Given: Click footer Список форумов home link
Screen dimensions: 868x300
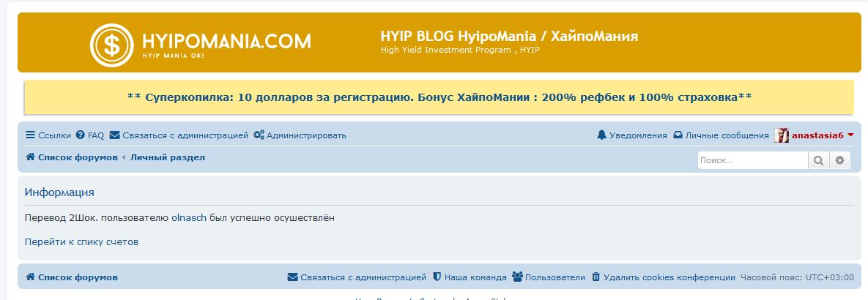Looking at the screenshot, I should (72, 277).
